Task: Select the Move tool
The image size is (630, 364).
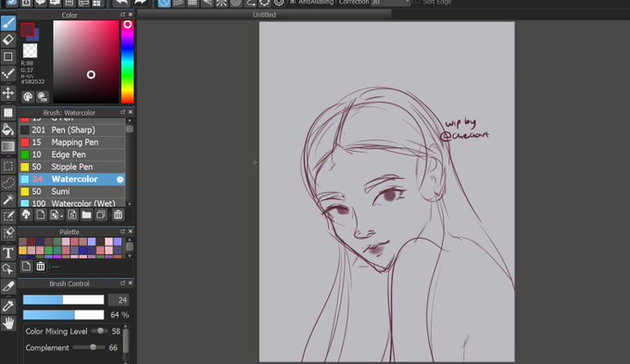Action: click(8, 94)
